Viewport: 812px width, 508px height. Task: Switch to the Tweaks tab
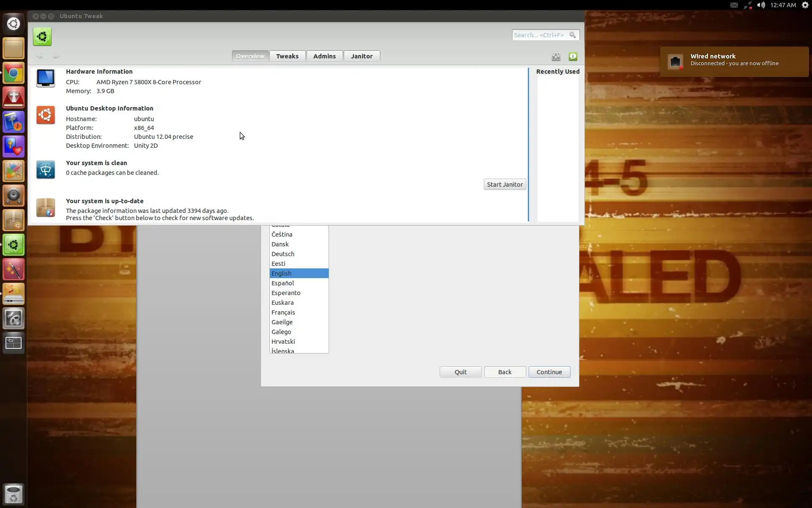(x=287, y=56)
